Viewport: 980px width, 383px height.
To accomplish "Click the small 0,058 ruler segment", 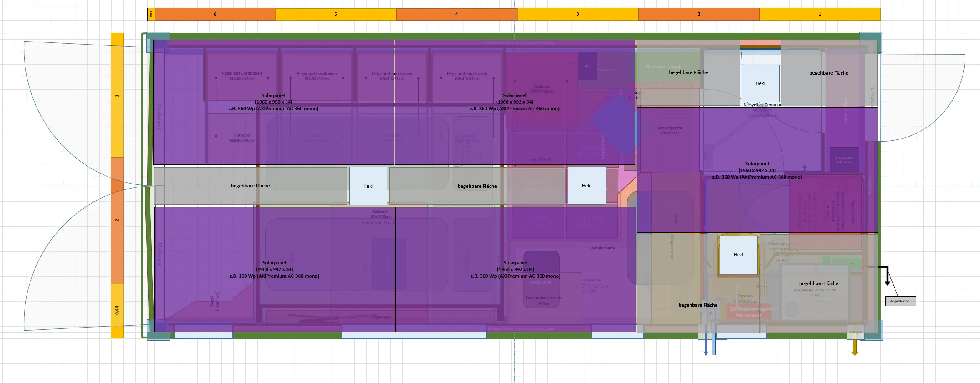I will (x=151, y=14).
